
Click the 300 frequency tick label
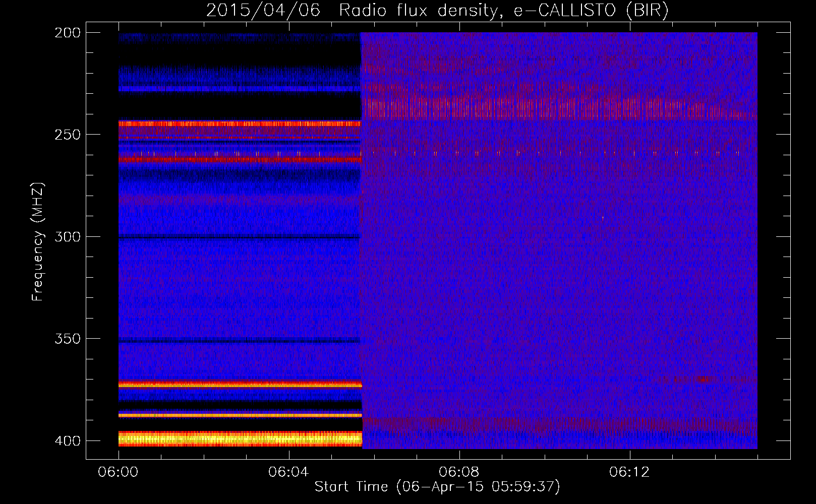coord(68,237)
